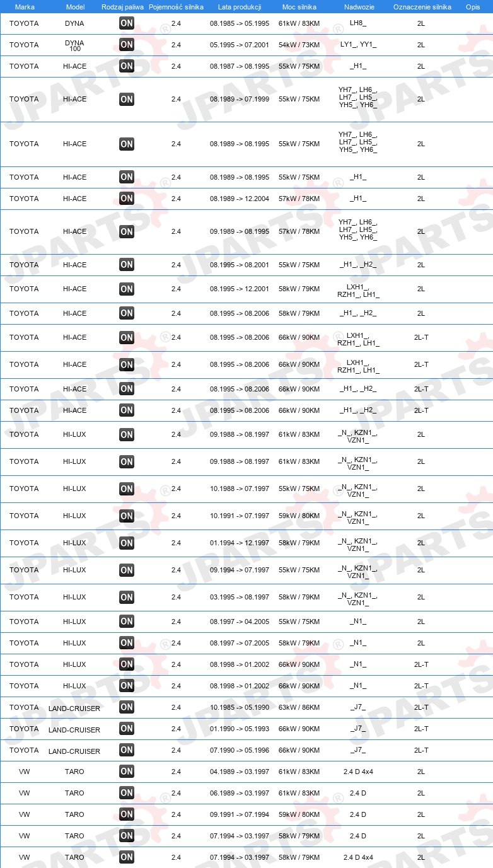This screenshot has height=868, width=493.
Task: Select the DYNA 100 model cell
Action: click(x=74, y=45)
